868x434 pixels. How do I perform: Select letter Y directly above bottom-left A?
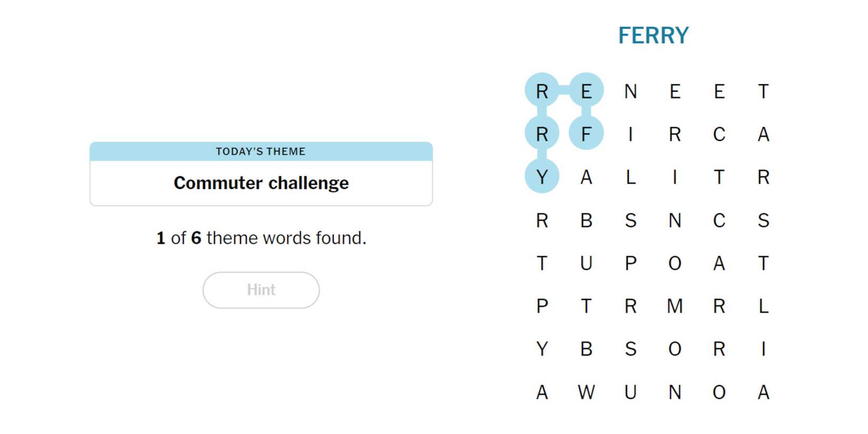pyautogui.click(x=542, y=349)
